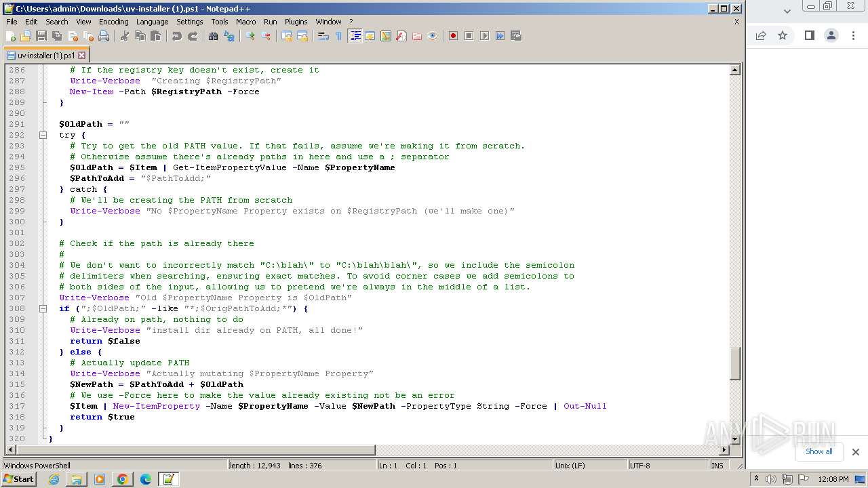Toggle the monitoring eye icon
This screenshot has height=488, width=868.
pyautogui.click(x=433, y=36)
